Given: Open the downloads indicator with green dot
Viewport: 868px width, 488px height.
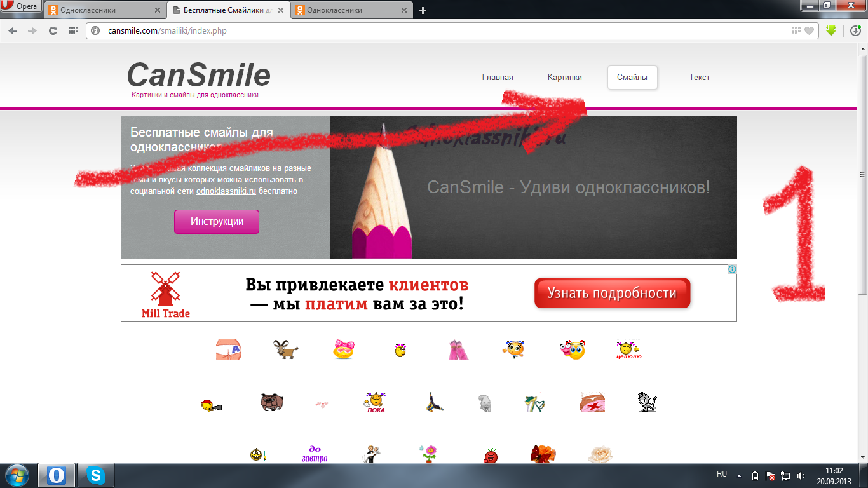Looking at the screenshot, I should pyautogui.click(x=855, y=30).
